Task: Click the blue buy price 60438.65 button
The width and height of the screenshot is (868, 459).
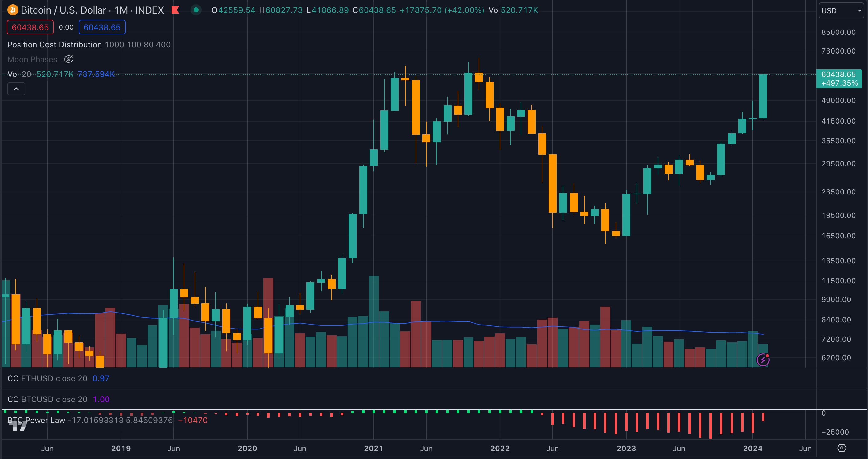Action: coord(102,27)
